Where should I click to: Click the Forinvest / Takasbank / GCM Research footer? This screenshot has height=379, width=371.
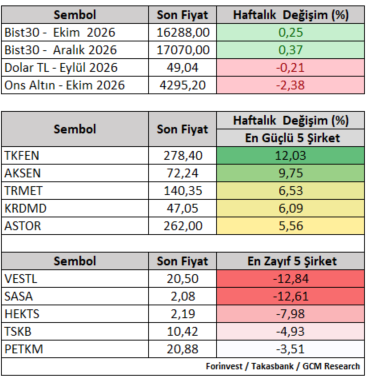pos(283,366)
